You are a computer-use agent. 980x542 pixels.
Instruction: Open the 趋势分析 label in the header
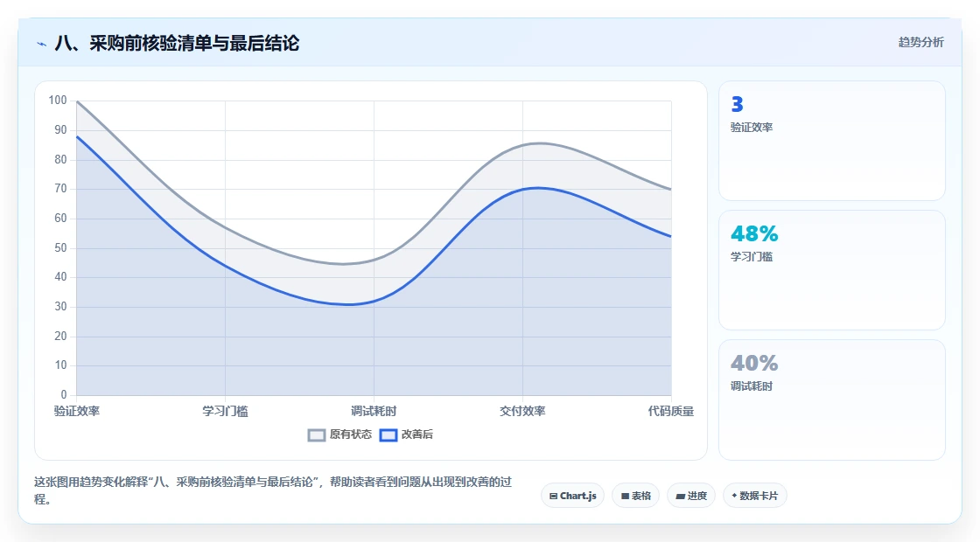tap(920, 43)
